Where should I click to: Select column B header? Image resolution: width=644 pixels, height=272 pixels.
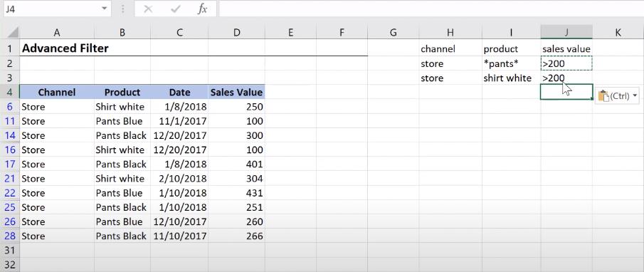coord(122,33)
